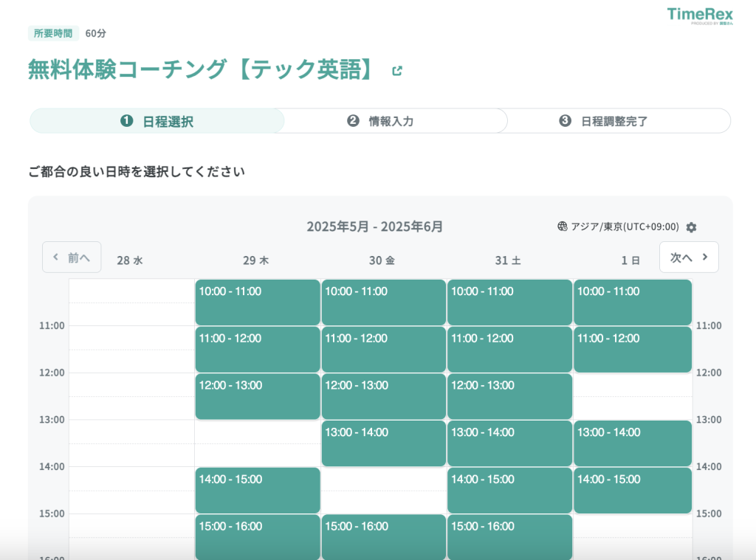Pick Friday 30 slot 15:00 - 16:00
The image size is (756, 560).
click(384, 536)
